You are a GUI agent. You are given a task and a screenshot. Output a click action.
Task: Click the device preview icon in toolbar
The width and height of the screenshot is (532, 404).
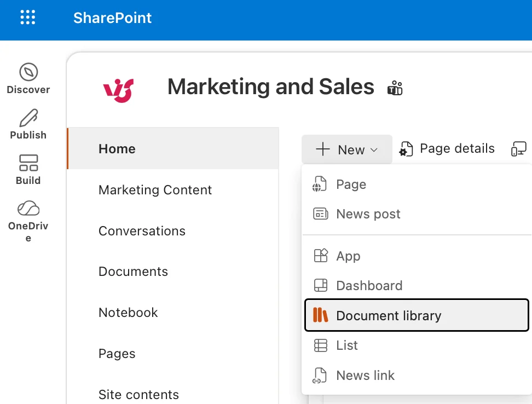coord(518,149)
